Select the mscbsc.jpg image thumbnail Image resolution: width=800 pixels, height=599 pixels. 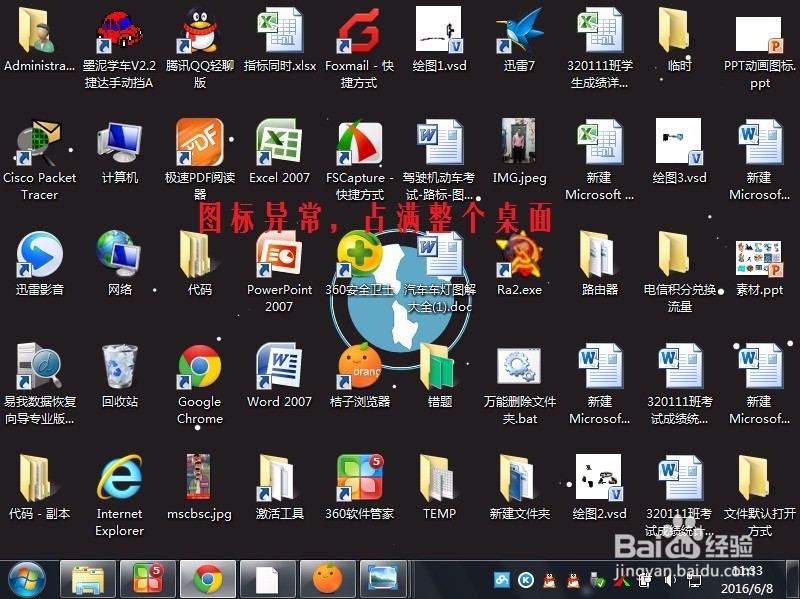(x=198, y=478)
